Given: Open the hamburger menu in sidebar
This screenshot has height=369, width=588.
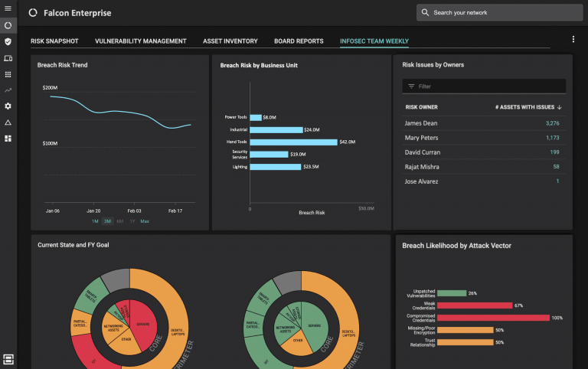Looking at the screenshot, I should coord(8,8).
